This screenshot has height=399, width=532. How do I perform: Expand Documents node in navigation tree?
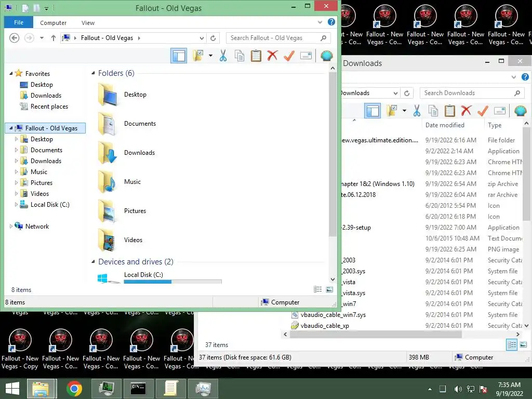16,150
